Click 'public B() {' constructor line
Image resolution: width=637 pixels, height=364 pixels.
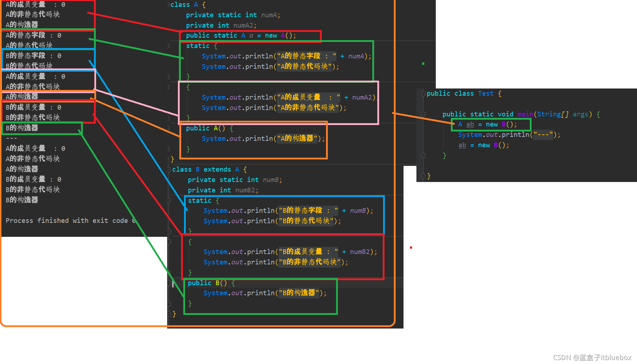[x=211, y=283]
